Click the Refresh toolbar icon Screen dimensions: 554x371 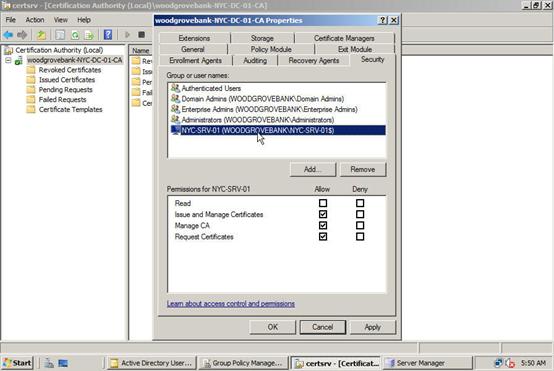75,35
